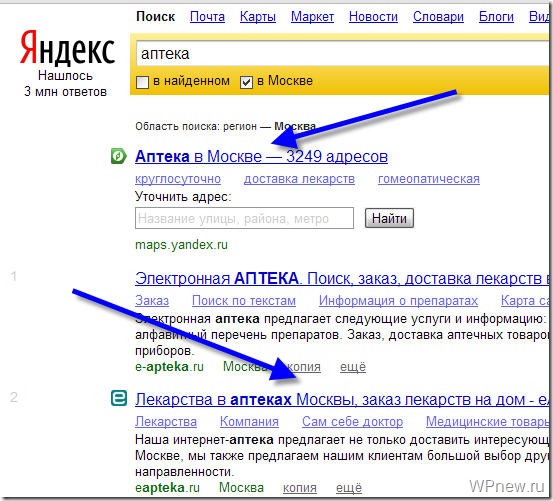This screenshot has height=501, width=553.
Task: Click the Найти button
Action: pos(389,218)
